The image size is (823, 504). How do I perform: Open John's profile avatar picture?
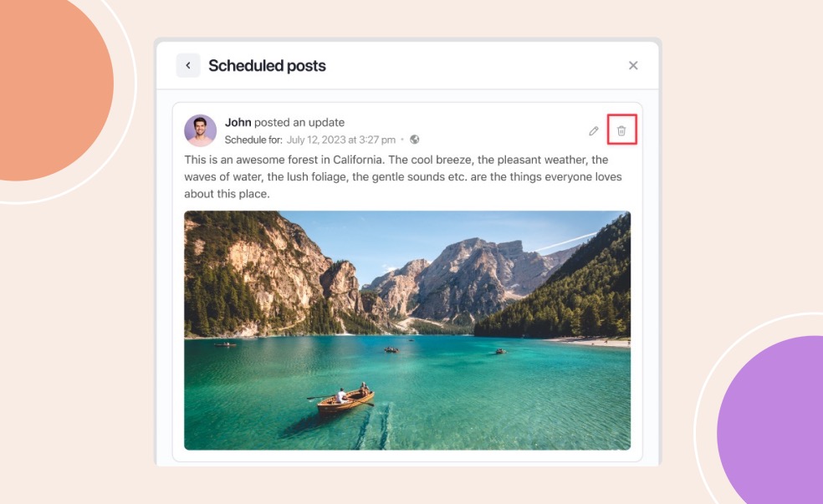click(x=201, y=130)
